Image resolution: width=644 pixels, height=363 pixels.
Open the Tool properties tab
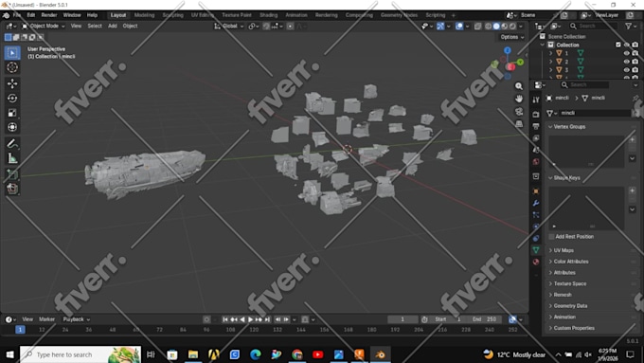(536, 100)
